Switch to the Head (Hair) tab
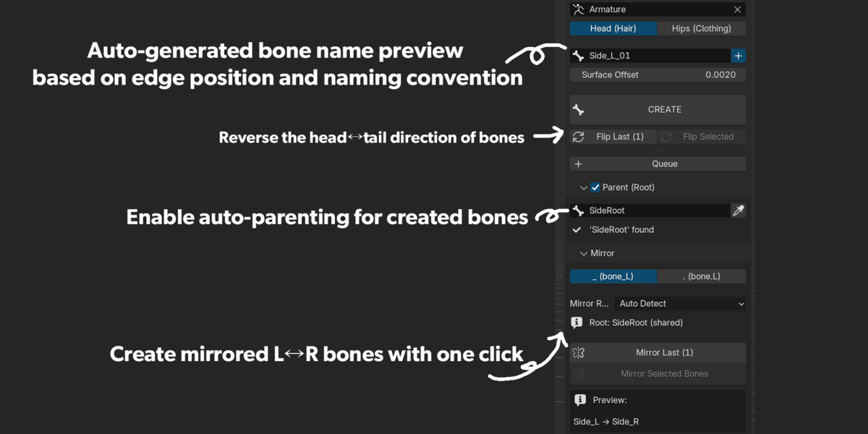The height and width of the screenshot is (434, 868). pyautogui.click(x=613, y=29)
